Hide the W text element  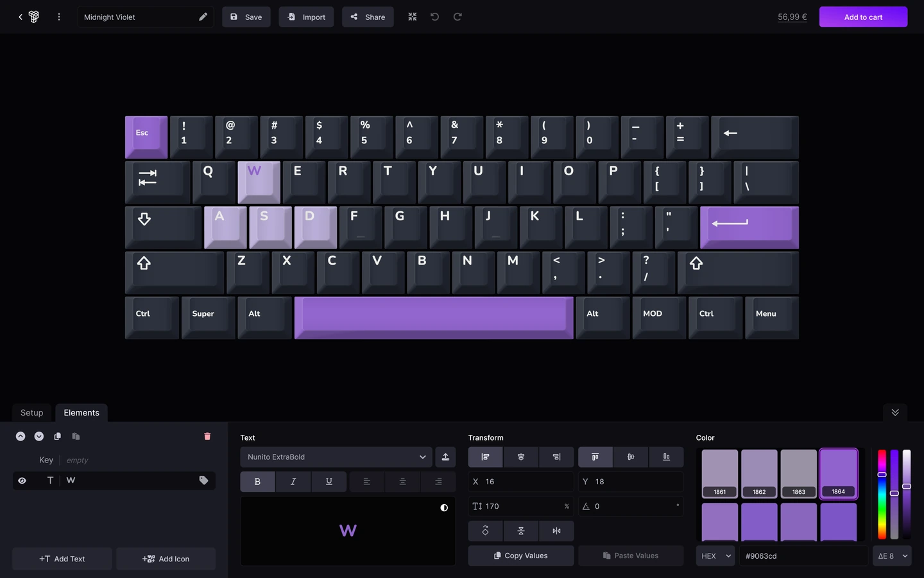coord(22,480)
